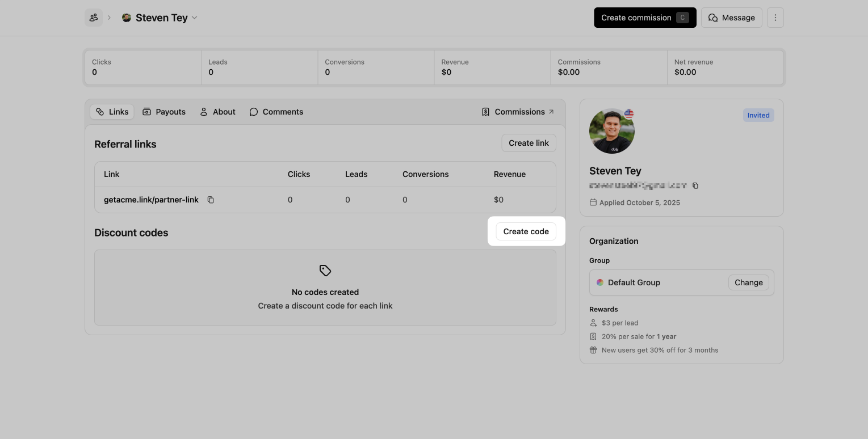
Task: Click the Create code button
Action: [x=526, y=231]
